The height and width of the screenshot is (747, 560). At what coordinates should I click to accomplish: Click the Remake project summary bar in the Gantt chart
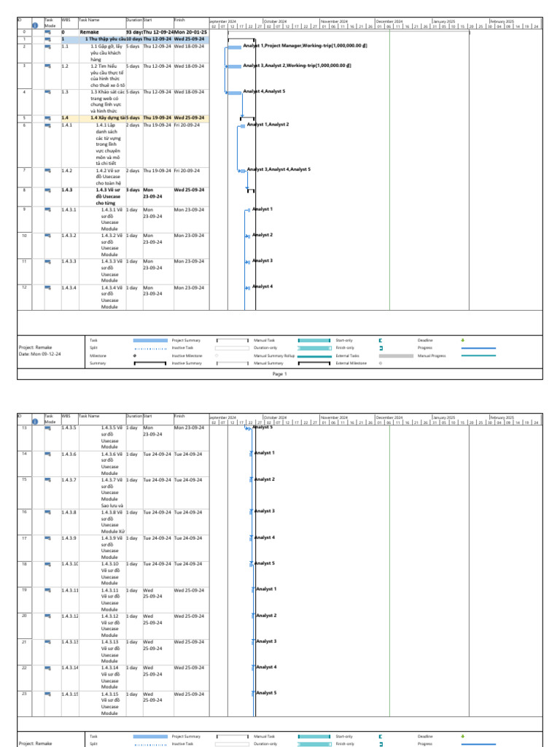click(x=348, y=32)
